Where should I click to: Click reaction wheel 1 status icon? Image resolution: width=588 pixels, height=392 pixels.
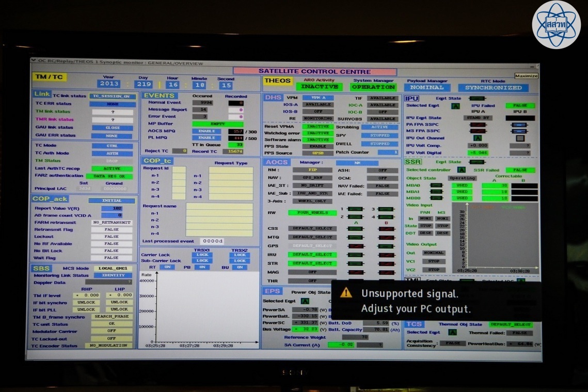355,209
